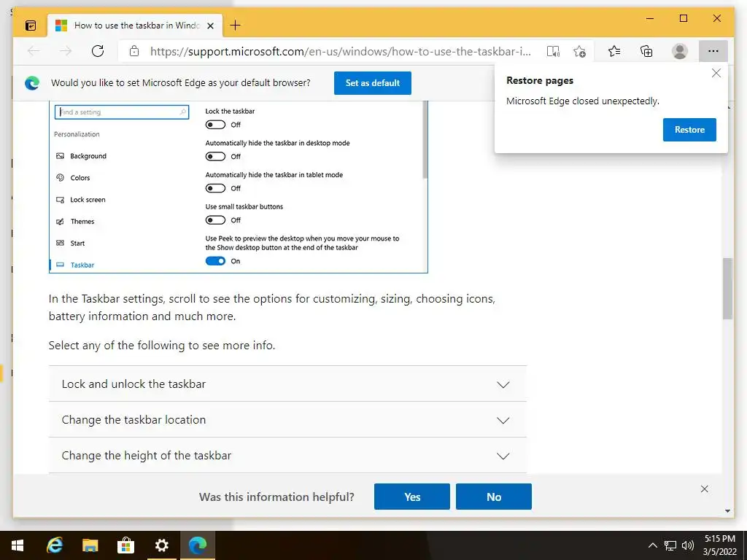
Task: Set Edge as default browser
Action: [373, 83]
